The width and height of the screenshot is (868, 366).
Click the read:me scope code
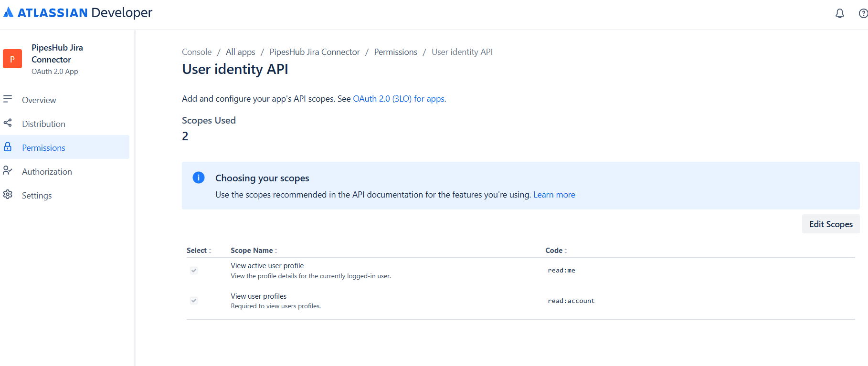(x=561, y=271)
